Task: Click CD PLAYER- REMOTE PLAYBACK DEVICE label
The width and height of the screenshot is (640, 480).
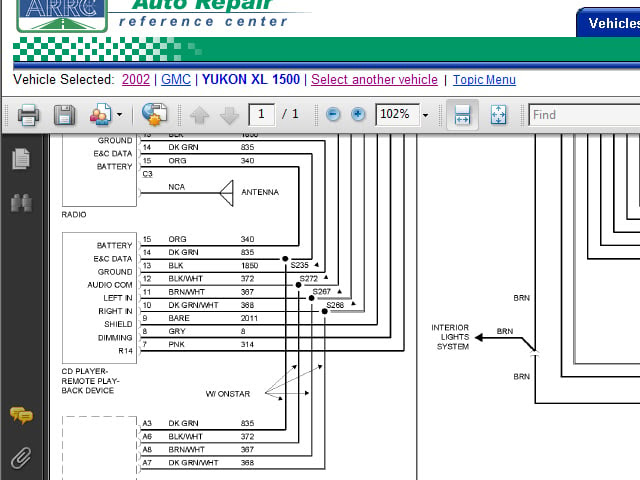Action: pyautogui.click(x=90, y=381)
